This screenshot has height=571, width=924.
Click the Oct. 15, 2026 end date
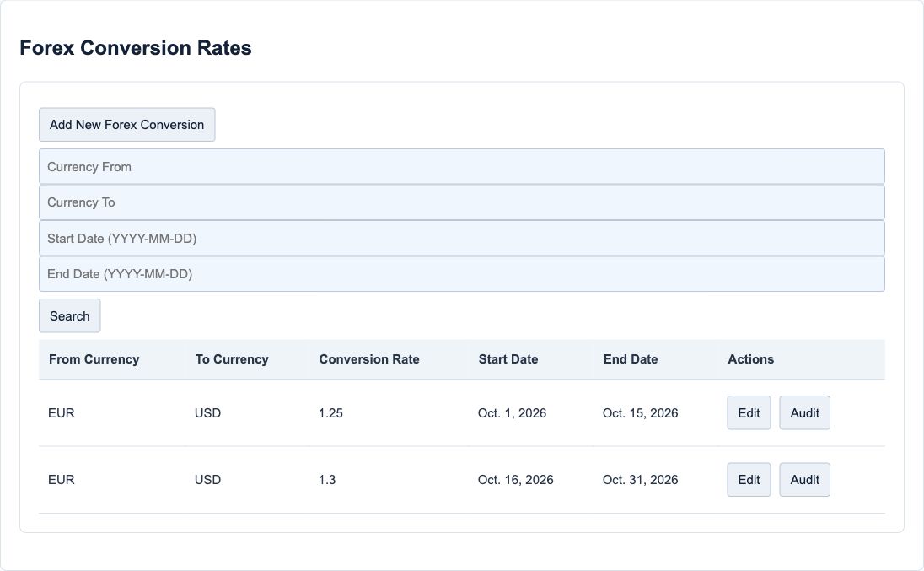tap(640, 413)
